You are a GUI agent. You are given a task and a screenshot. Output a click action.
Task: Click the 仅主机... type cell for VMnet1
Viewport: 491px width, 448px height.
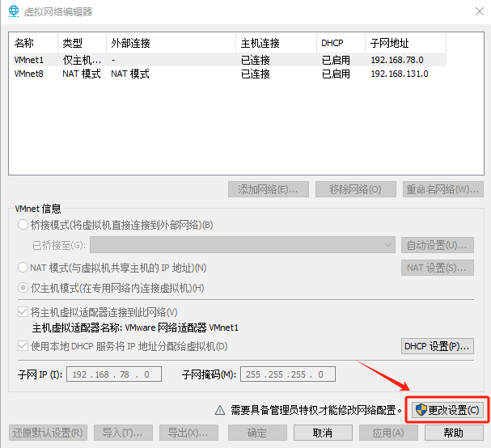[x=82, y=60]
